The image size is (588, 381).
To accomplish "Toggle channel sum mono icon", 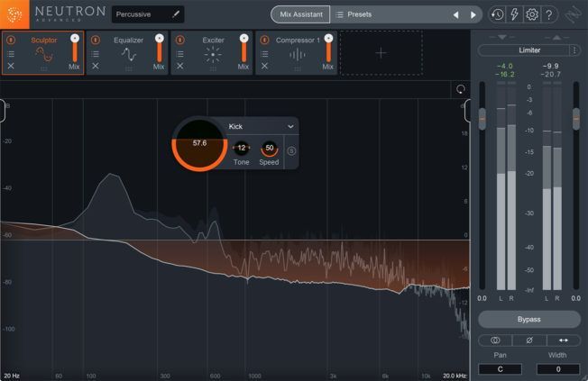I will pyautogui.click(x=495, y=340).
